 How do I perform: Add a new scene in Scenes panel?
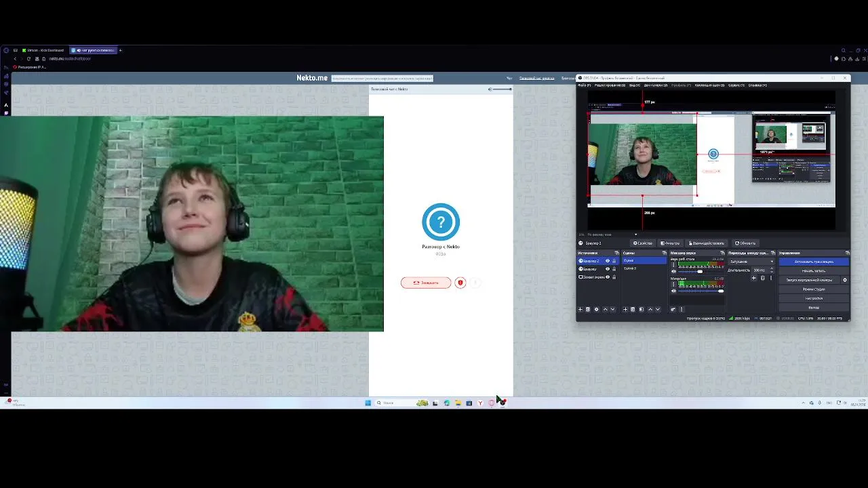pos(625,309)
